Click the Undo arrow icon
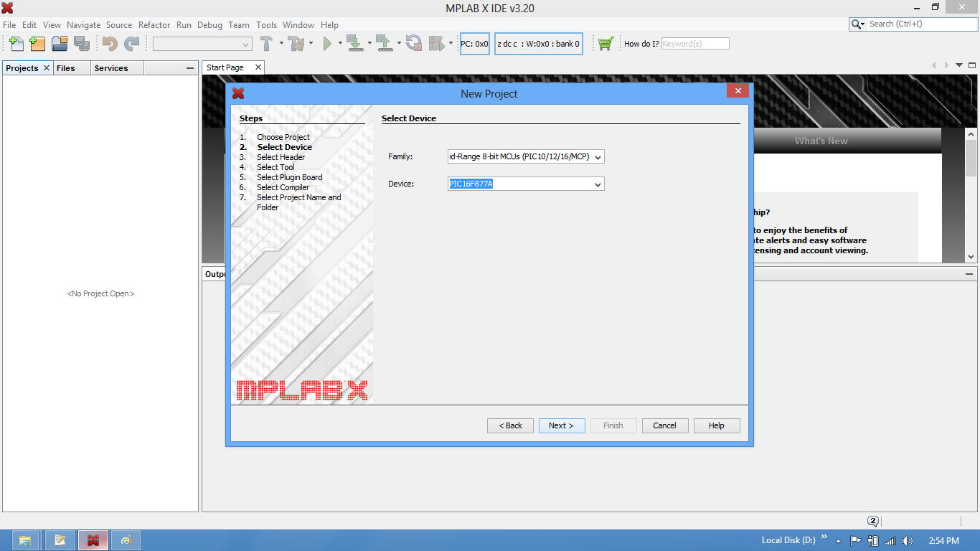 (x=110, y=44)
